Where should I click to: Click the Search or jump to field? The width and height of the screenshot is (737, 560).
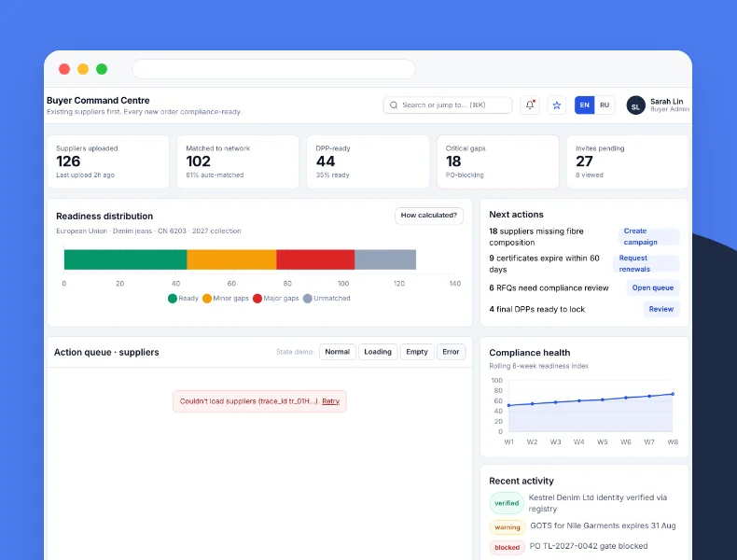tap(448, 105)
